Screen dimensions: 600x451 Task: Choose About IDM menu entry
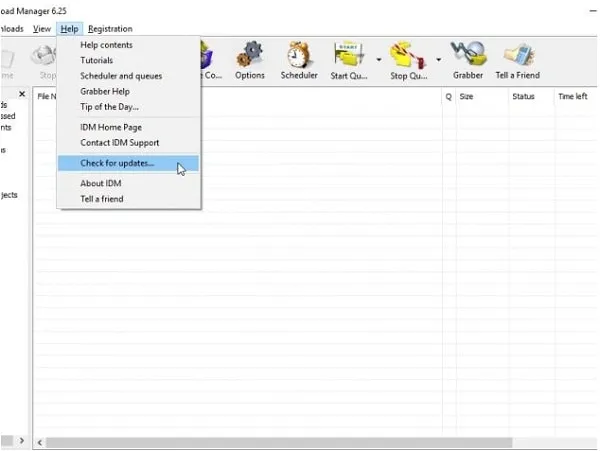(101, 183)
